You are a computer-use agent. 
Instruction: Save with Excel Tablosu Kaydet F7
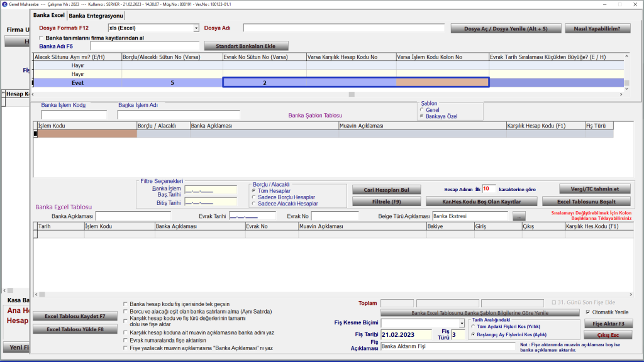pos(75,317)
